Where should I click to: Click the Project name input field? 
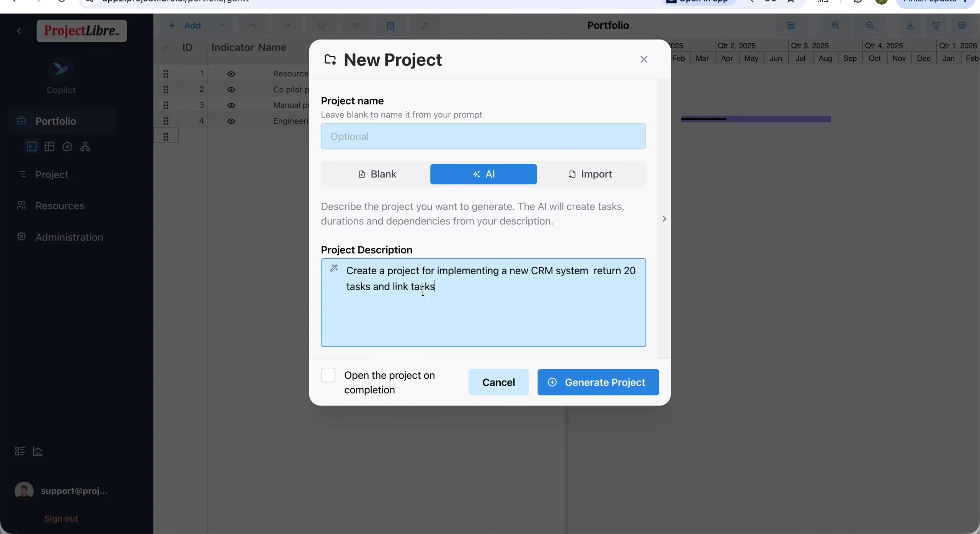click(x=483, y=136)
